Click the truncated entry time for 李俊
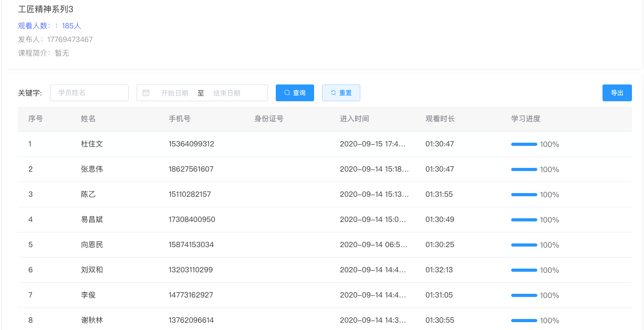 (x=373, y=295)
